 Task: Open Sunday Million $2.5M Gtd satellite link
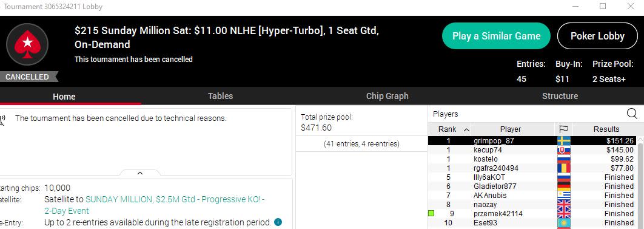(x=154, y=205)
